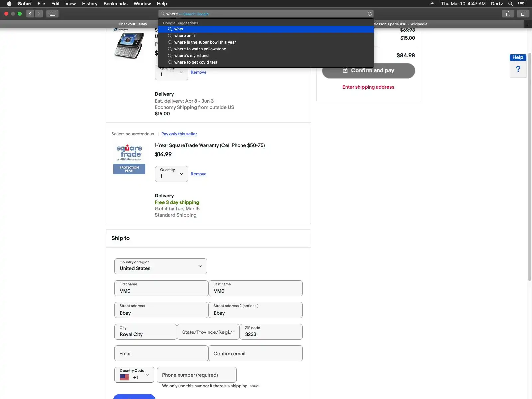Click the 'Free 3 day shipping' text
The image size is (532, 399).
(x=177, y=202)
